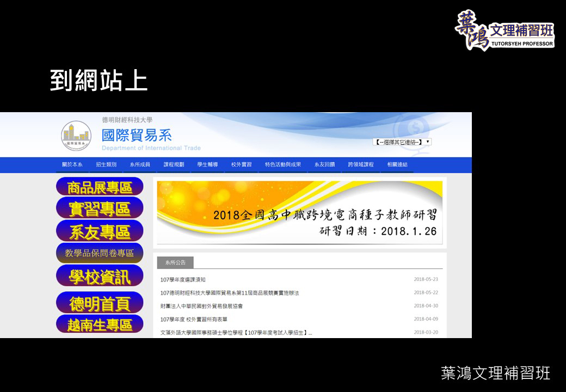Open the 財團法人中華民國對外貿易發展協會 announcement
Viewport: 566px width, 392px height.
(x=201, y=306)
